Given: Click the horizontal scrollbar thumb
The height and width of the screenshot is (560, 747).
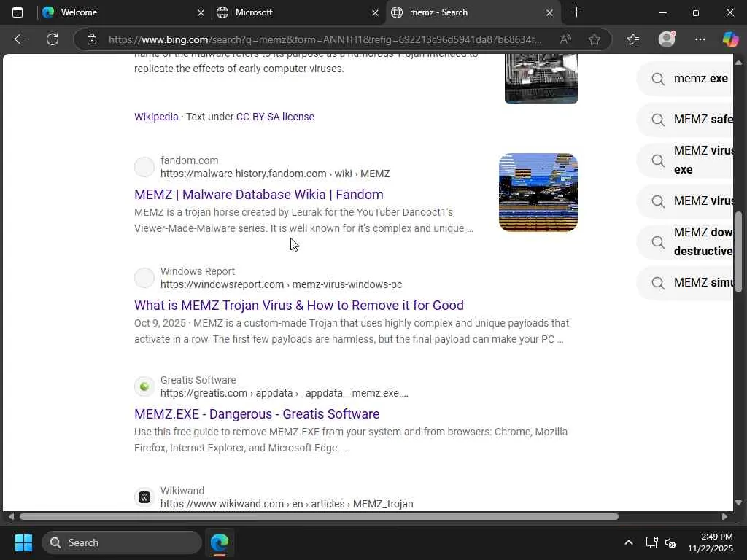Looking at the screenshot, I should [319, 517].
